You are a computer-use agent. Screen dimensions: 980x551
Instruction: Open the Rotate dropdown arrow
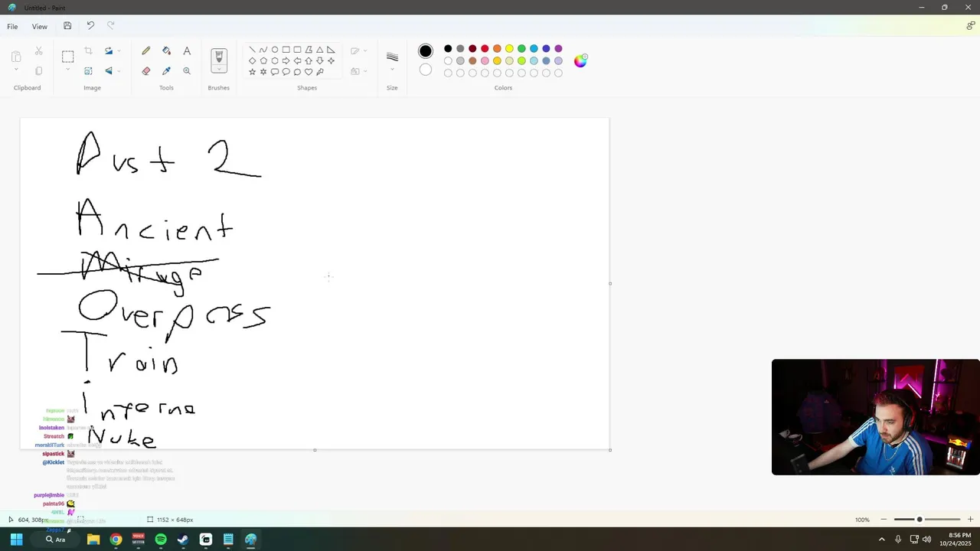119,51
